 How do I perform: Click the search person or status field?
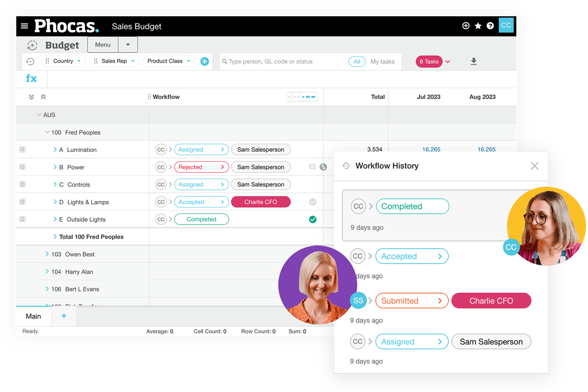[284, 61]
